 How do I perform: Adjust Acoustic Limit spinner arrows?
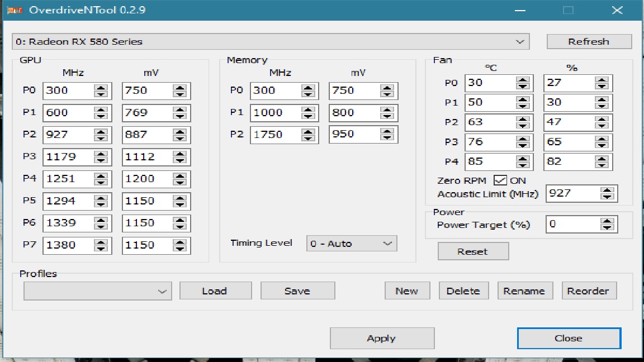[607, 193]
